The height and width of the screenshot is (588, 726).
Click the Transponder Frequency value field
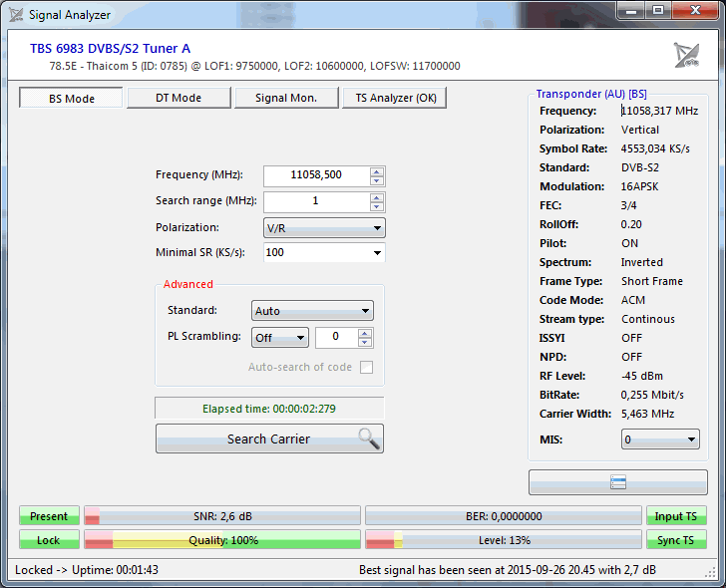pos(660,111)
